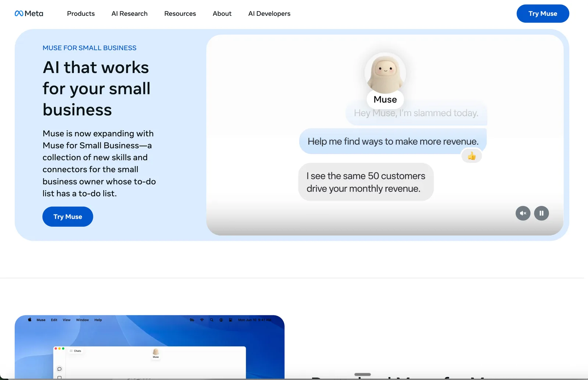Mute the Muse hero video sound

point(523,213)
